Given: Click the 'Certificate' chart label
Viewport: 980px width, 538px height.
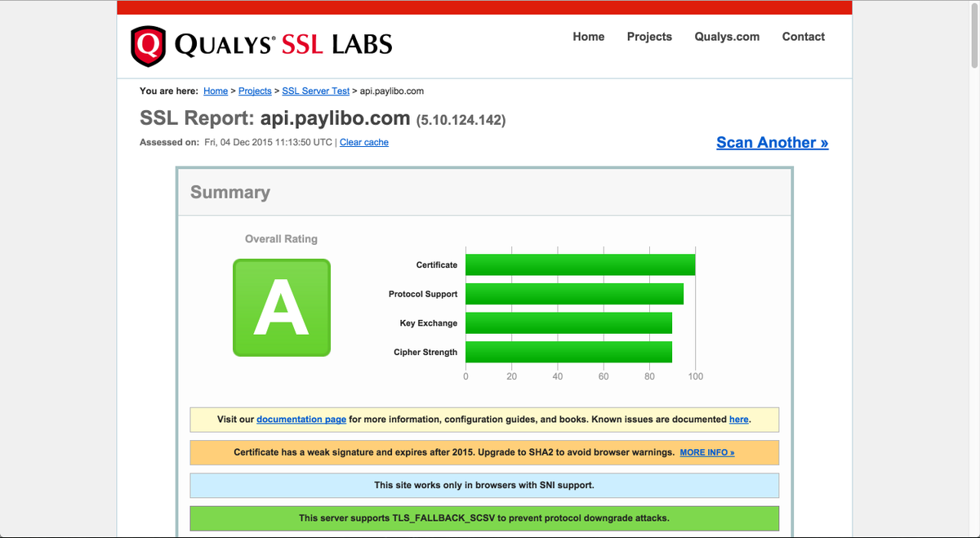Looking at the screenshot, I should tap(437, 265).
